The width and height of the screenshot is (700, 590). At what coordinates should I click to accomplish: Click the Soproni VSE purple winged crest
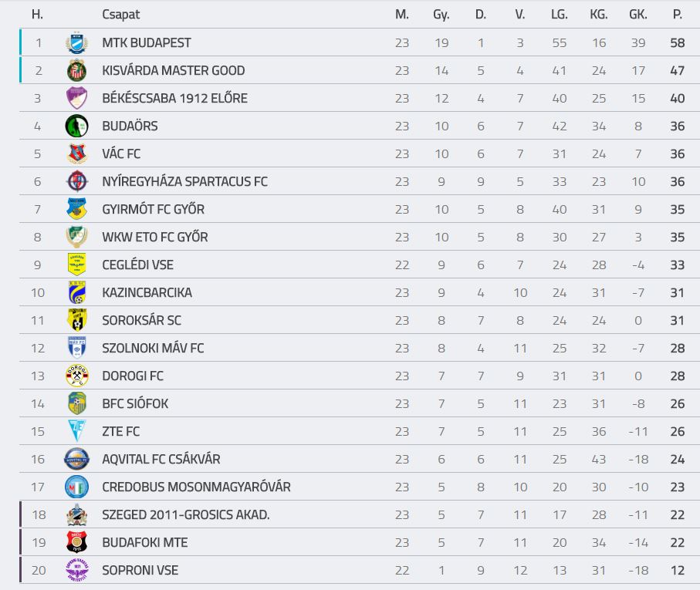coord(76,570)
